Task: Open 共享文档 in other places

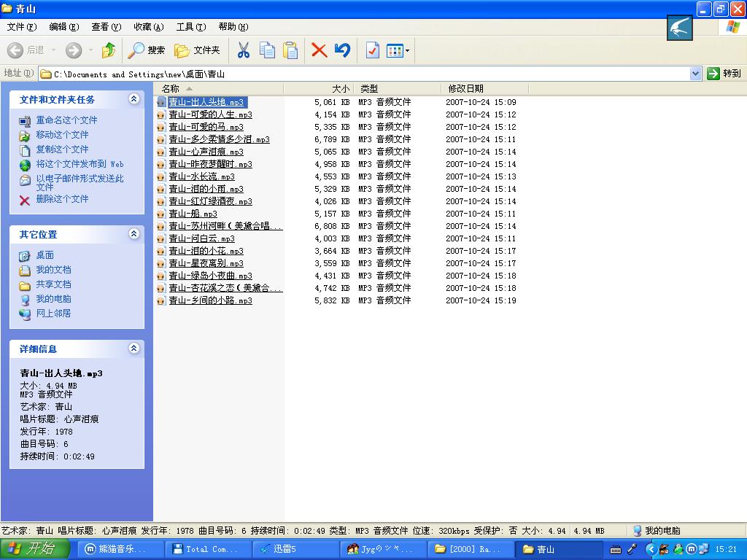Action: (x=54, y=284)
